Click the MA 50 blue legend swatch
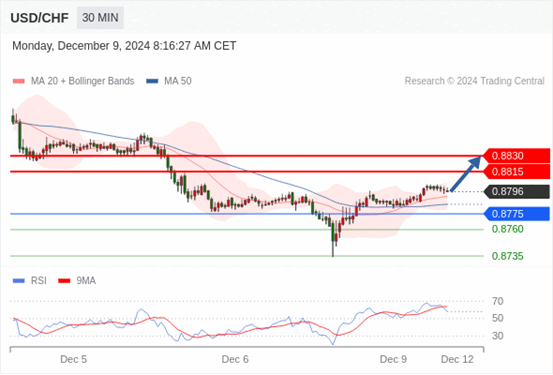The height and width of the screenshot is (375, 553). pos(152,81)
